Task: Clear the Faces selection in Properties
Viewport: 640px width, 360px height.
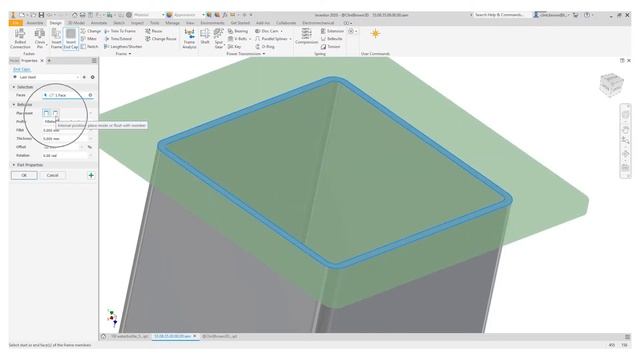Action: click(x=90, y=95)
